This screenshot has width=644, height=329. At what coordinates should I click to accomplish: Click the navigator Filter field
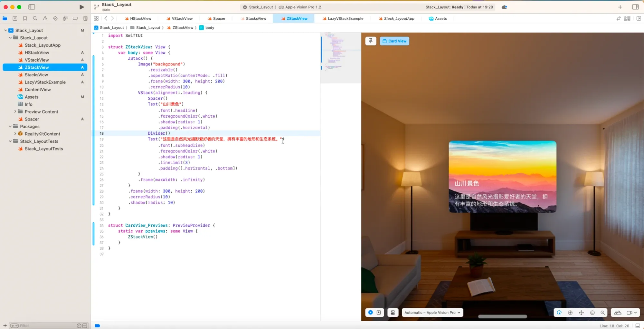[x=45, y=325]
